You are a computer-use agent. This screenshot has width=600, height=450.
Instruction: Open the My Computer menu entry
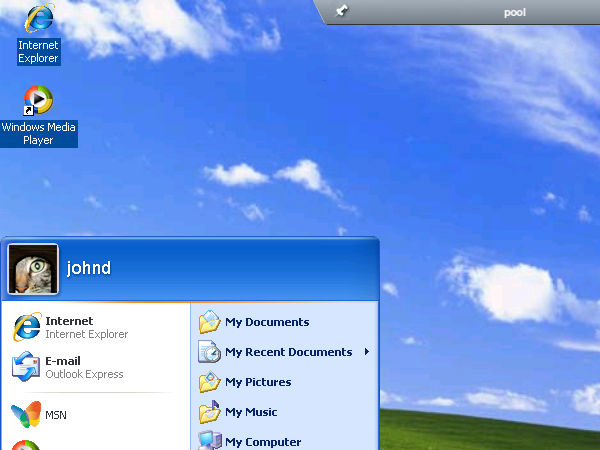284,441
